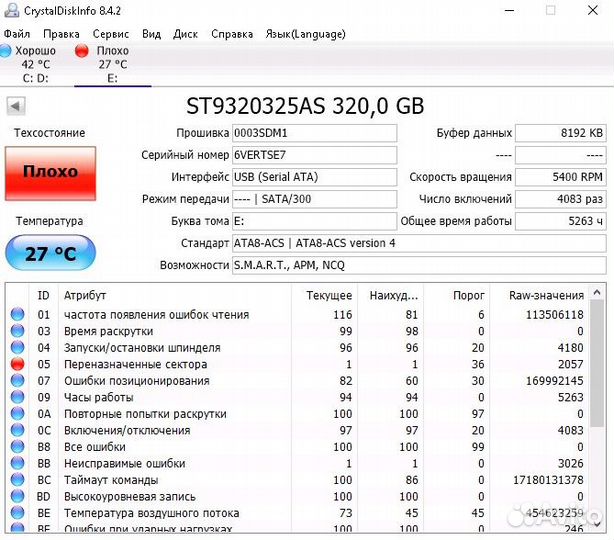Screen dimensions: 614x540
Task: Click the Интерфейс field USB (Serial ATA)
Action: click(314, 177)
